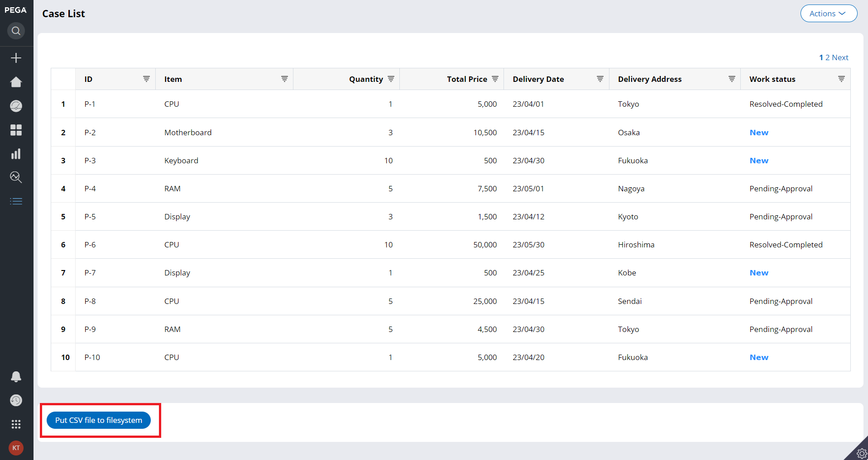Expand the Actions dropdown menu

829,14
